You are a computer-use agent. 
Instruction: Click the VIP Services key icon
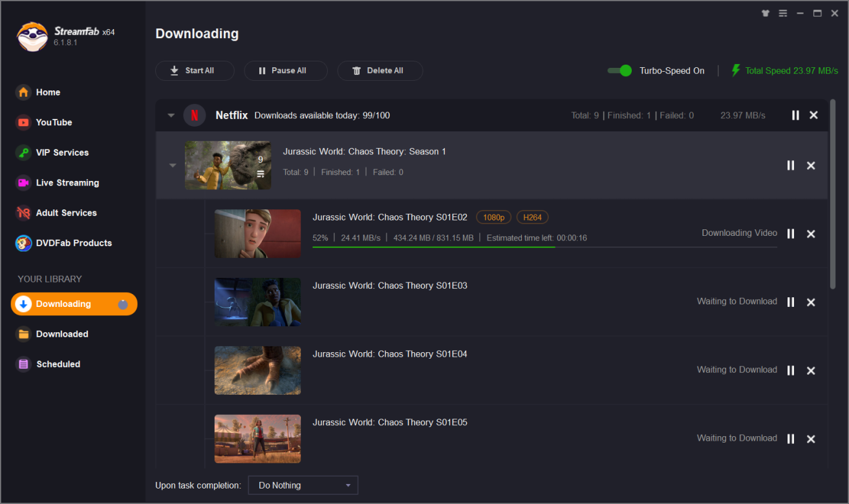tap(23, 152)
